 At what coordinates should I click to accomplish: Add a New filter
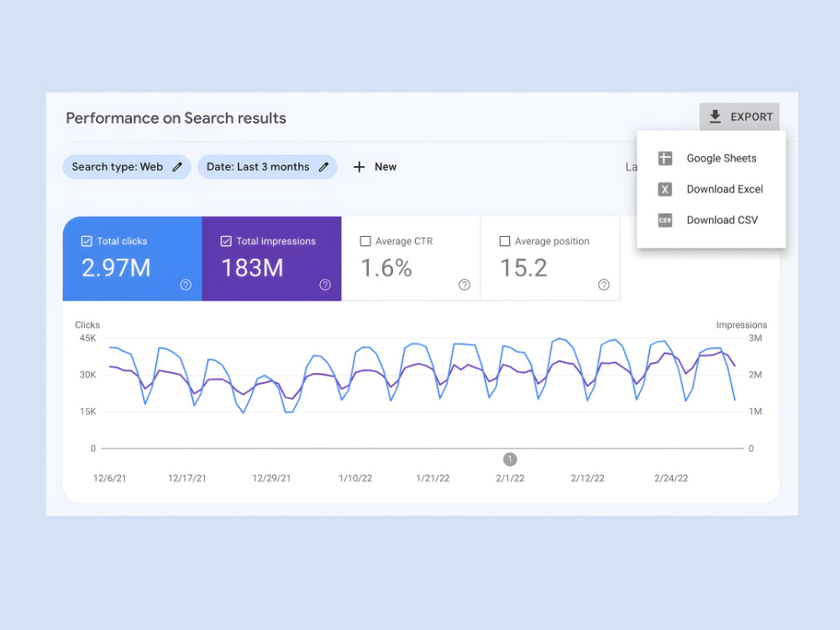[375, 166]
